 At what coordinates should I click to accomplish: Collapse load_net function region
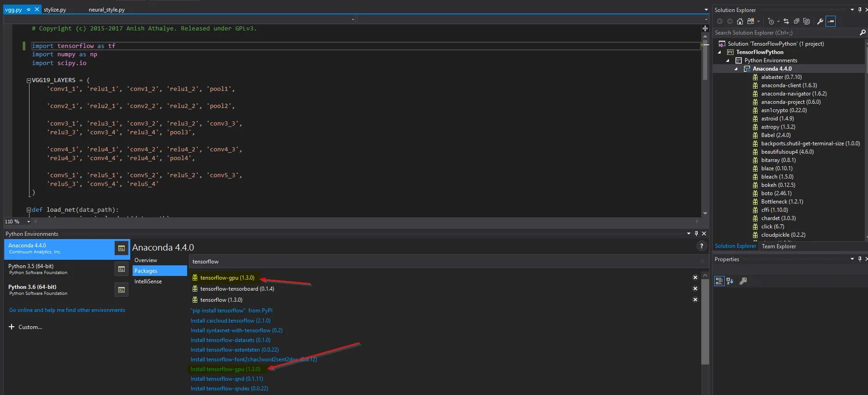coord(29,210)
